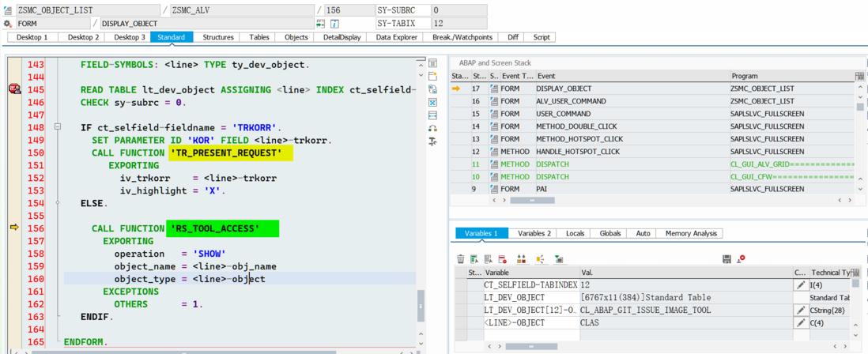The height and width of the screenshot is (354, 868).
Task: Click the headset services icon beside the editor
Action: click(433, 128)
